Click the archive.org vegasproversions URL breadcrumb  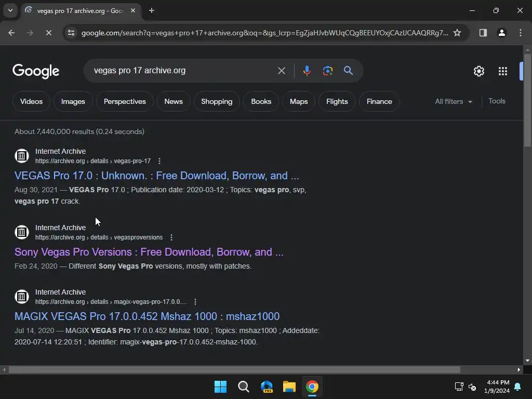click(99, 237)
